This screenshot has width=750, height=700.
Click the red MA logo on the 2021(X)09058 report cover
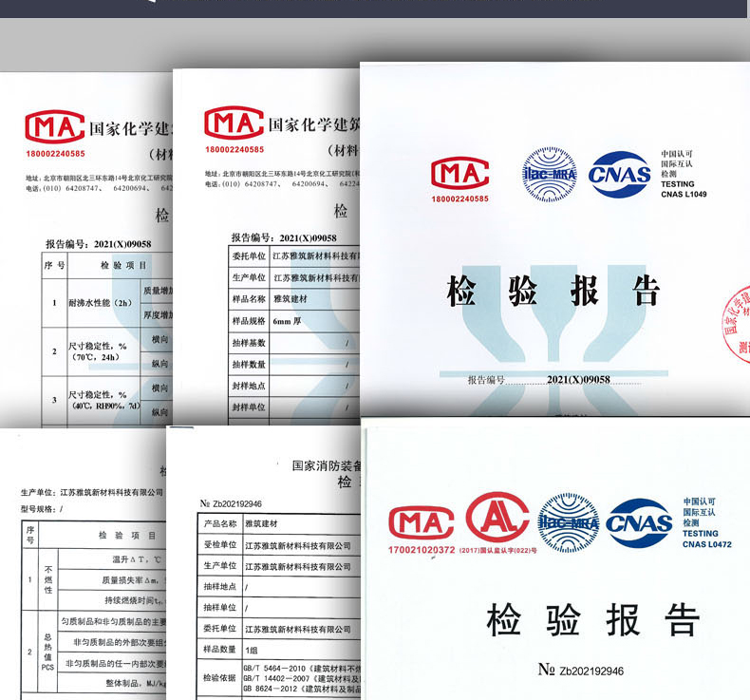pyautogui.click(x=459, y=173)
